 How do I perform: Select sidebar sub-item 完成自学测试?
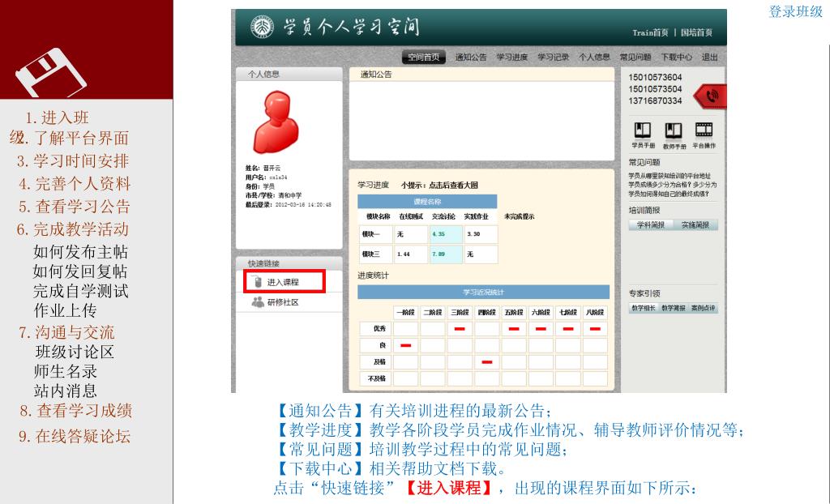[81, 291]
